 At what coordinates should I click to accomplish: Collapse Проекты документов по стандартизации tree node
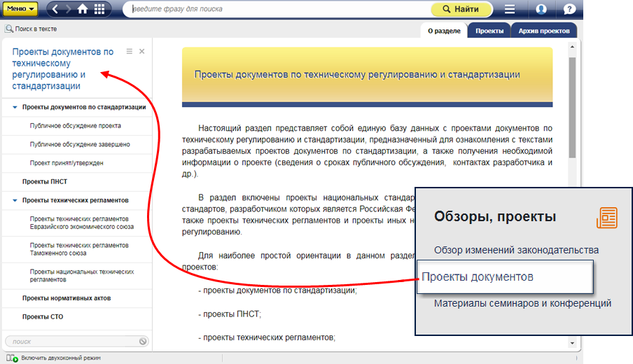click(15, 108)
